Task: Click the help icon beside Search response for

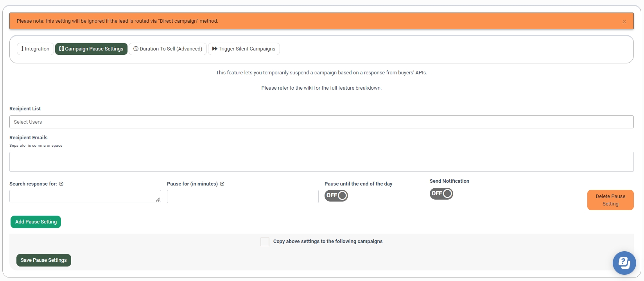Action: [x=61, y=184]
